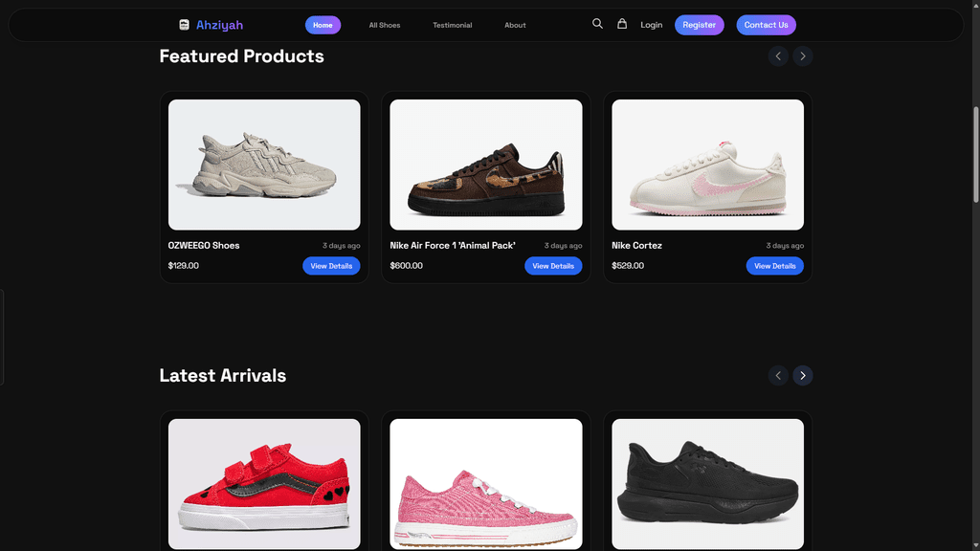Image resolution: width=980 pixels, height=551 pixels.
Task: Click the Login link
Action: coord(651,25)
